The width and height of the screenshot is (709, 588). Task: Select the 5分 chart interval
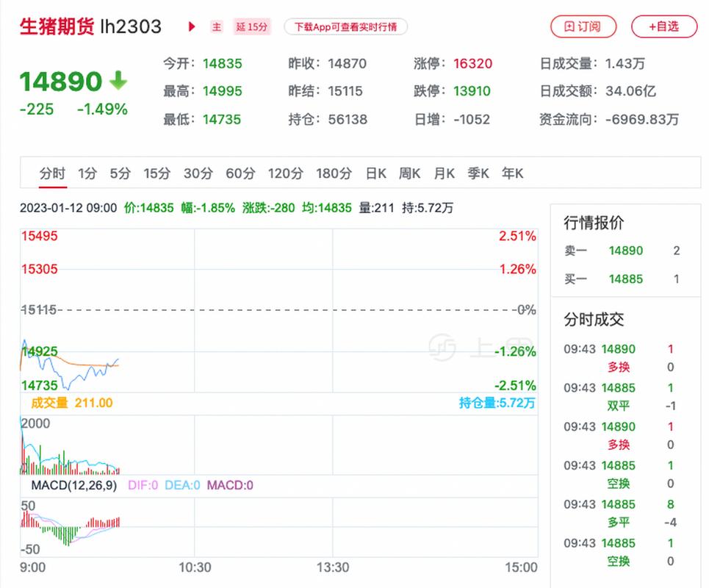click(119, 173)
